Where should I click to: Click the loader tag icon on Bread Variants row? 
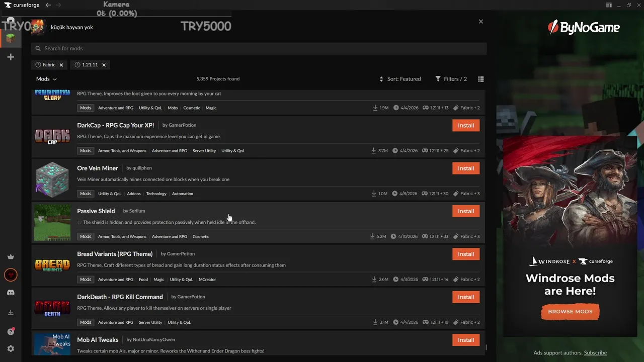[x=456, y=280]
